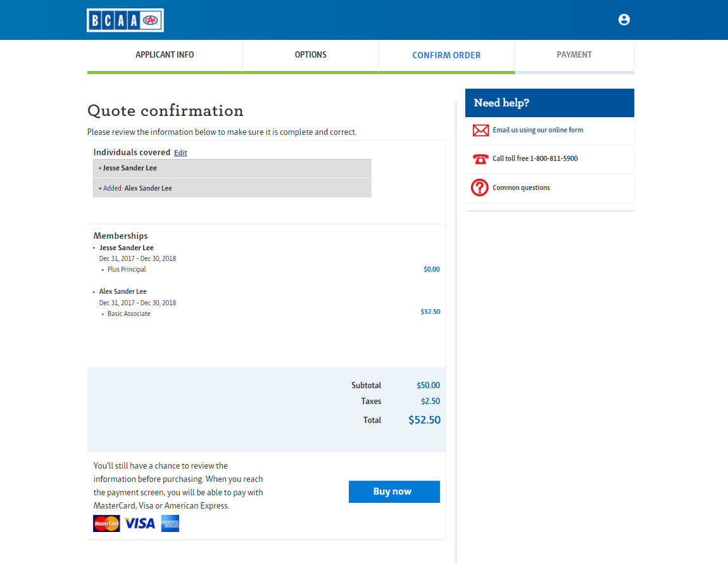Screen dimensions: 728x570
Task: Switch to the Options step tab
Action: click(x=311, y=55)
